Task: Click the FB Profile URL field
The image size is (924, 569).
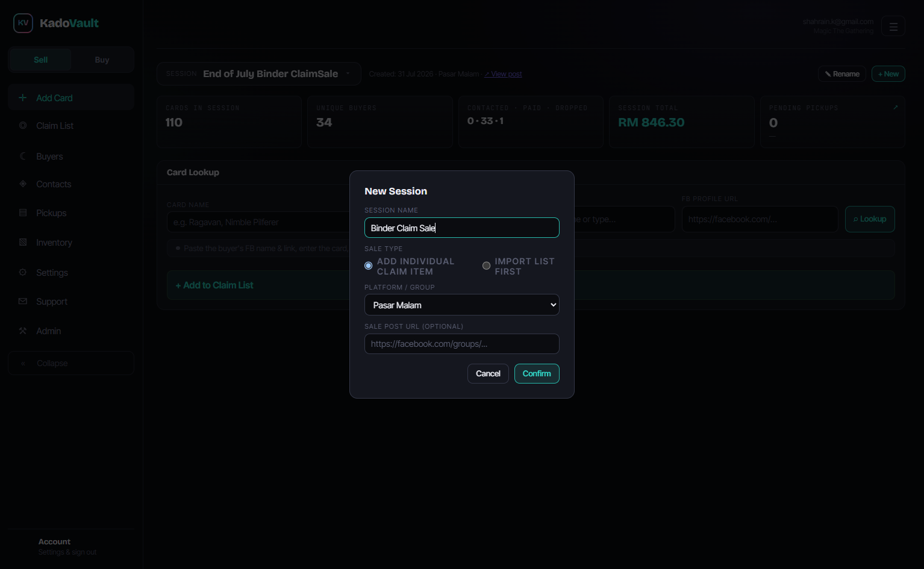Action: [760, 219]
